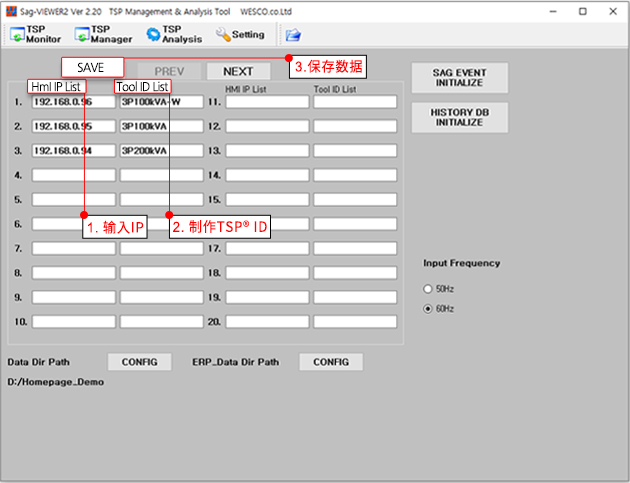Click HMI IP field containing 192.168.0.96
The image size is (630, 483).
[x=73, y=101]
